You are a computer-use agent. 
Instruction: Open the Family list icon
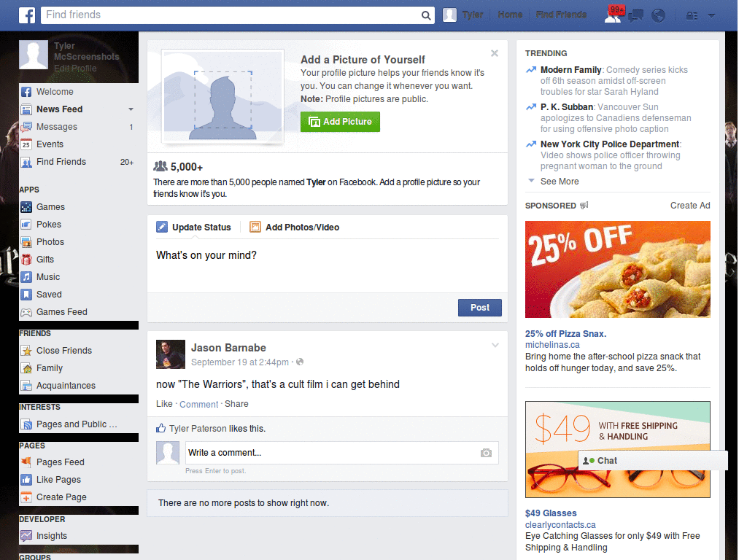26,368
